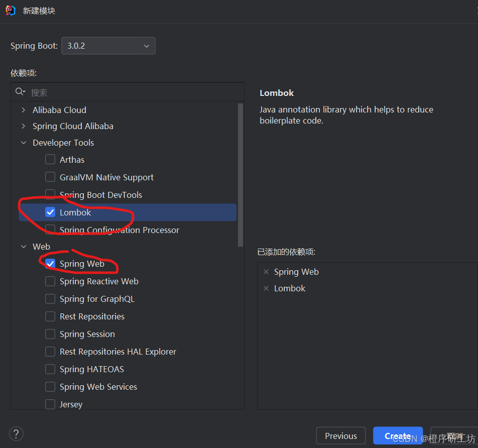478x448 pixels.
Task: Select Lombok in added dependencies list
Action: [290, 288]
